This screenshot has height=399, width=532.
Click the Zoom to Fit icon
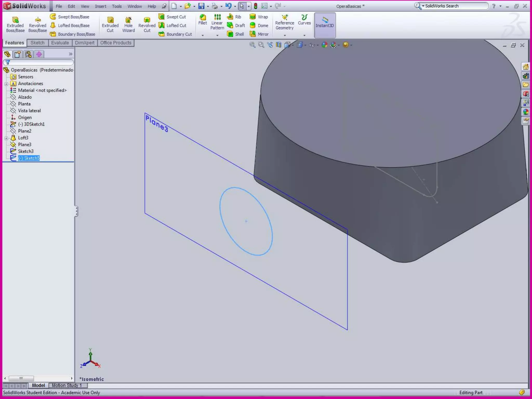252,45
